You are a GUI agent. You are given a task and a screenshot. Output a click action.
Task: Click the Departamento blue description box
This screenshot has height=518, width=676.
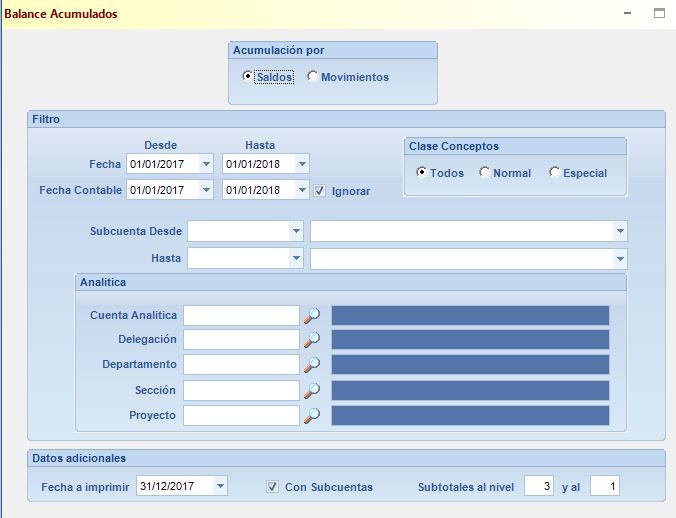pos(470,364)
